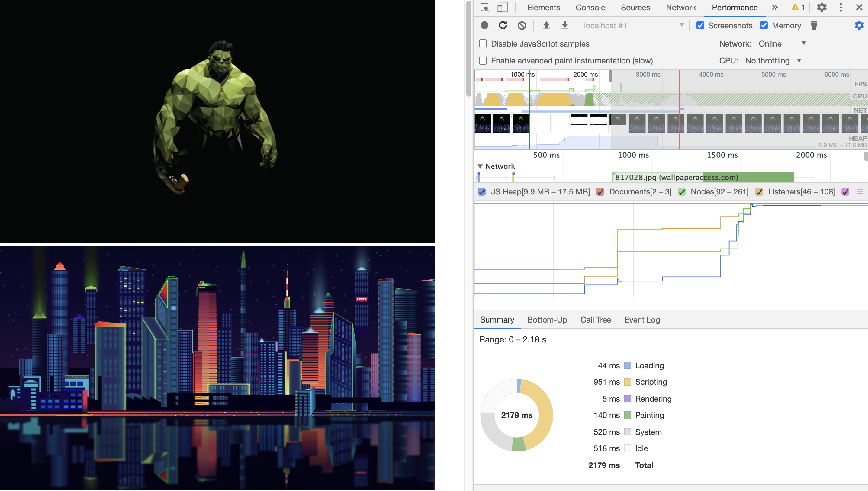This screenshot has height=491, width=868.
Task: Click the first screenshot thumbnail in filmstrip
Action: (483, 124)
